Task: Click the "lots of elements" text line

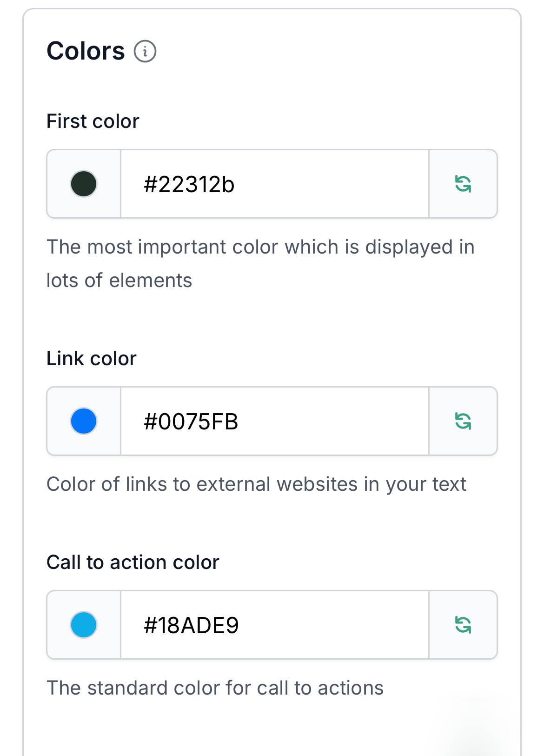Action: coord(119,281)
